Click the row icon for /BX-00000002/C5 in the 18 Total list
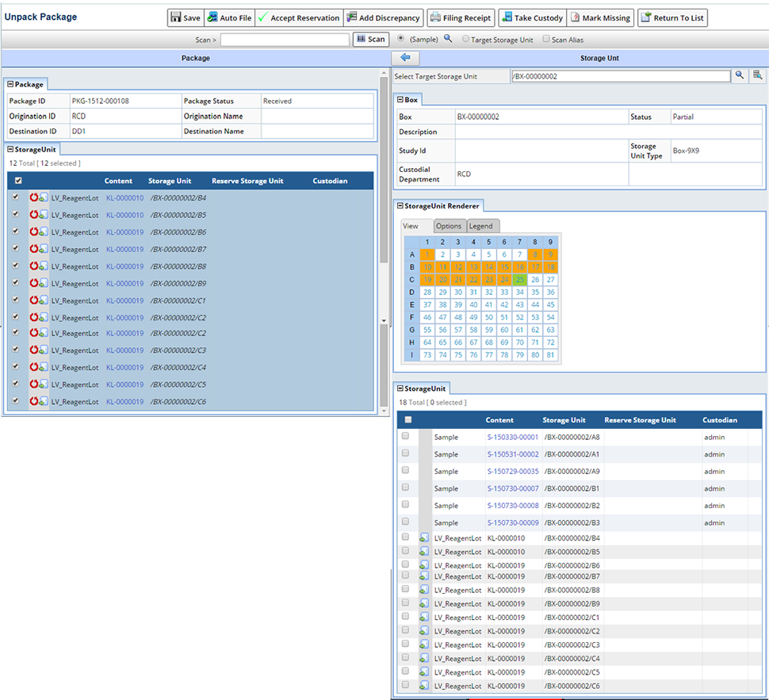 (x=424, y=672)
